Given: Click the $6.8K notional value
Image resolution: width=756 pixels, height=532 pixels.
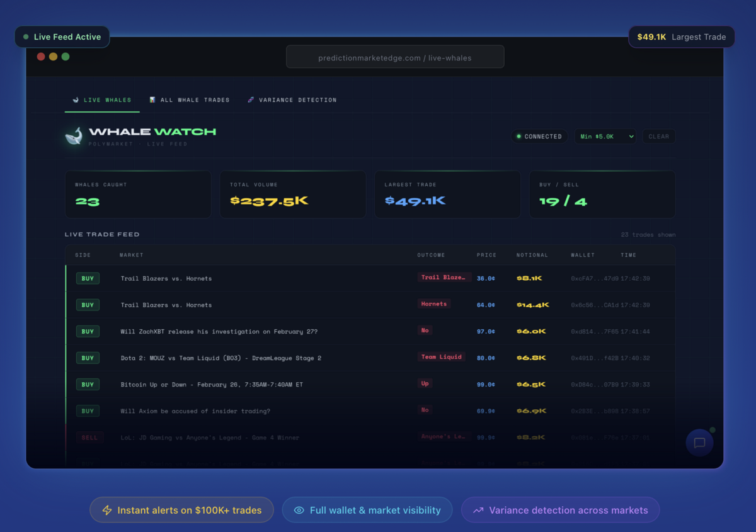Looking at the screenshot, I should tap(531, 358).
